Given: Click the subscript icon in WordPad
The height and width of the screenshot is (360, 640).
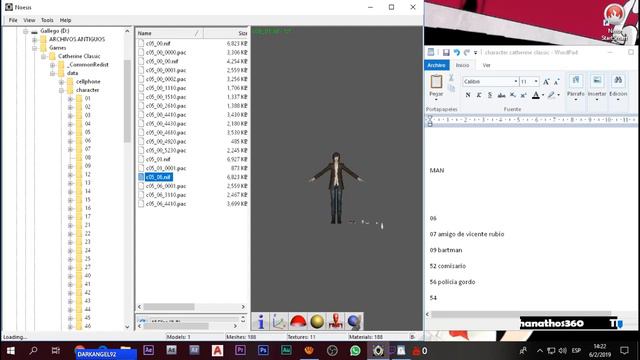Looking at the screenshot, I should 513,95.
